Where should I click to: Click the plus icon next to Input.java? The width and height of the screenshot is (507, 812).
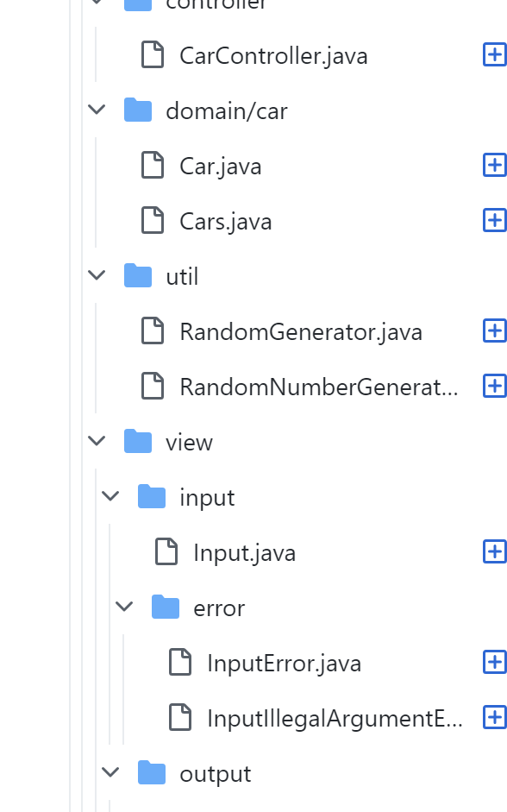click(x=495, y=551)
